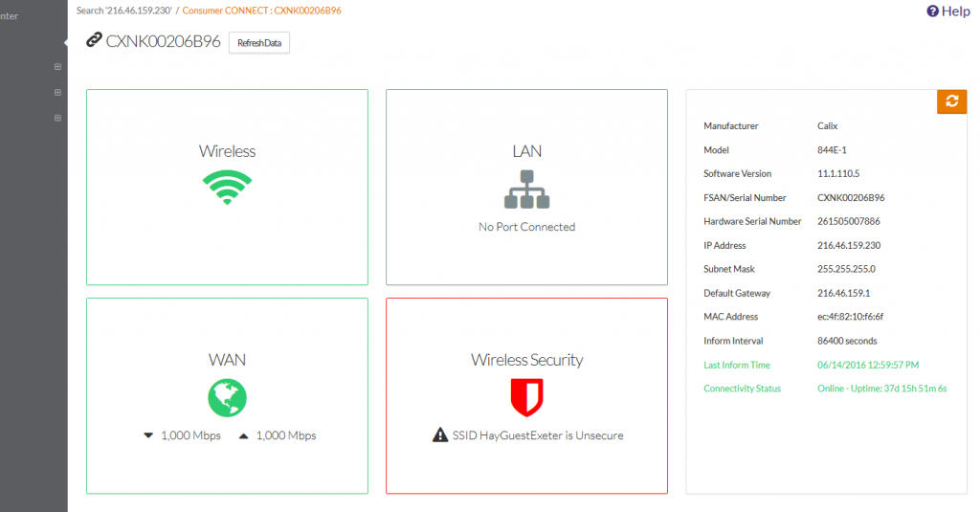Click the LAN network topology icon
Viewport: 980px width, 512px height.
pyautogui.click(x=526, y=189)
